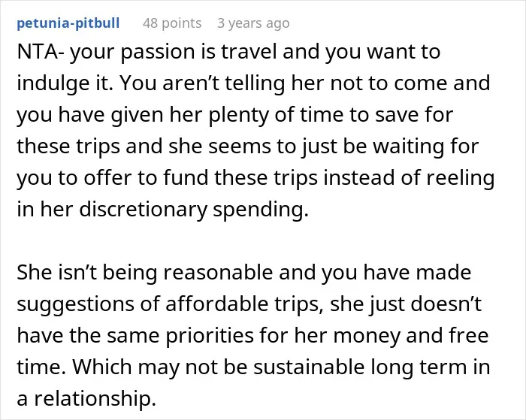Click the phrase 'suggestions of affordable trips'
526x420 pixels.
tap(168, 304)
